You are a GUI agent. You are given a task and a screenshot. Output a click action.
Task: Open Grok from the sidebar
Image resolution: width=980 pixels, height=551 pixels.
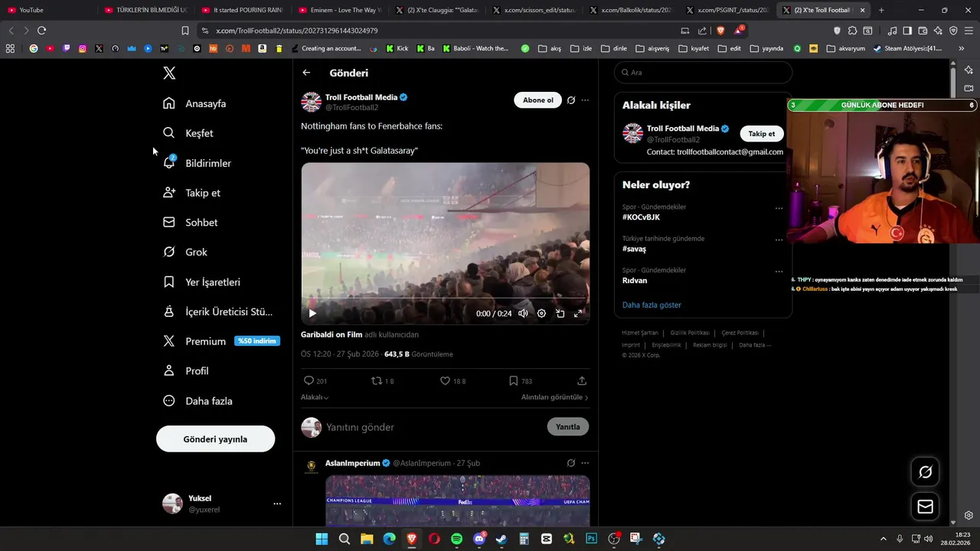click(x=185, y=252)
